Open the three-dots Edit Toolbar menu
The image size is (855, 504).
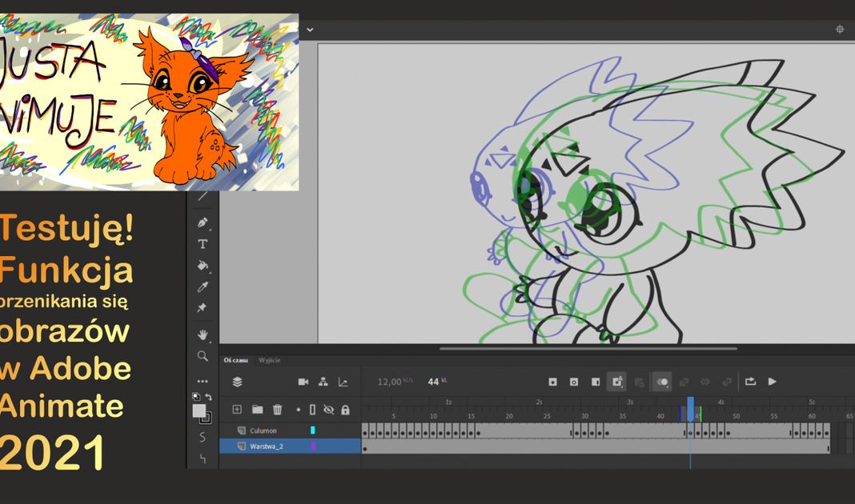point(203,382)
